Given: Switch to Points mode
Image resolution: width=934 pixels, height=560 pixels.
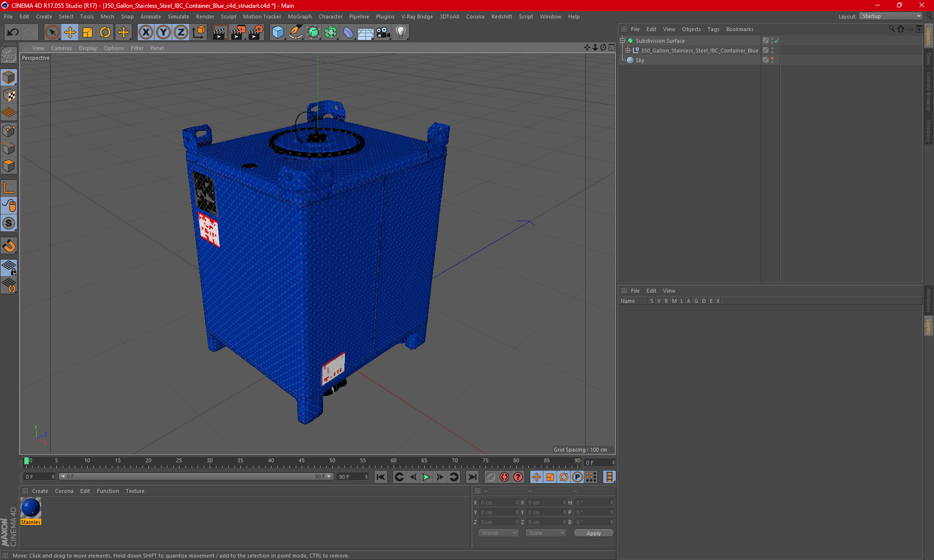Looking at the screenshot, I should coord(9,131).
